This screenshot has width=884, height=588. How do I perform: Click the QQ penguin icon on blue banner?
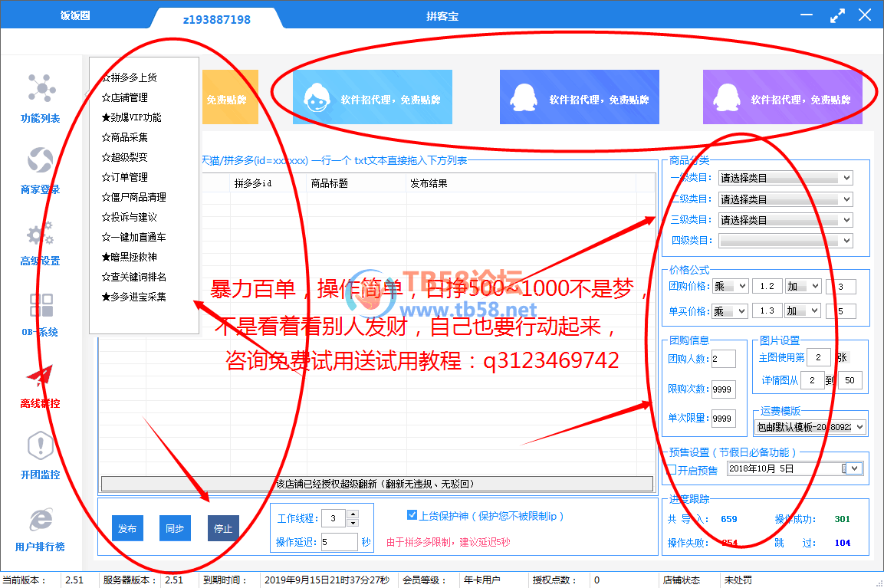[x=523, y=97]
